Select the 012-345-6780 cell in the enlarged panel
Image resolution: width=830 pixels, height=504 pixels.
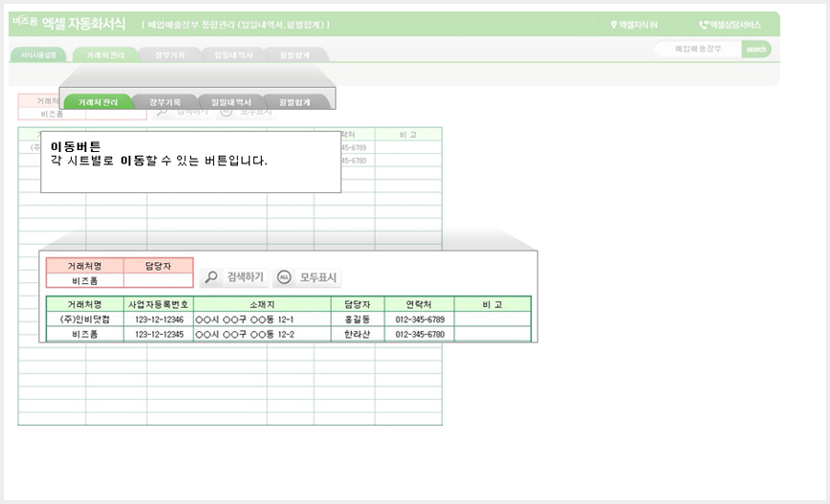coord(419,334)
